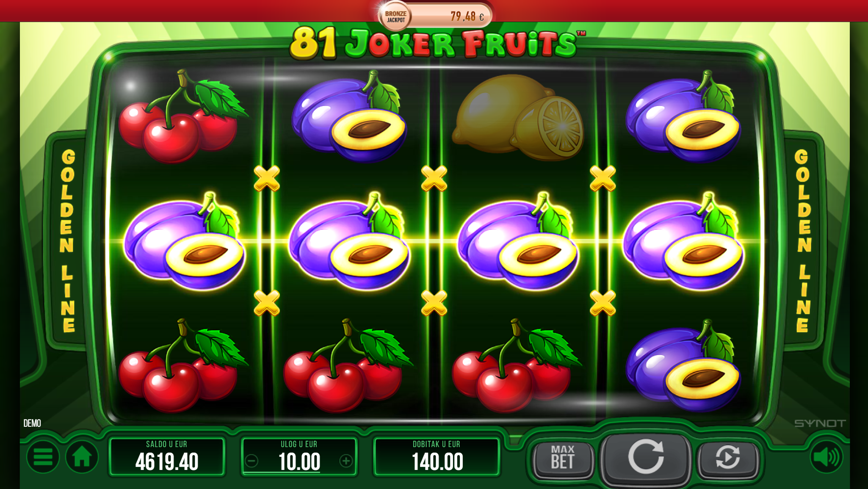Select the ULOG U EUR bet value
The width and height of the screenshot is (868, 489).
point(299,461)
